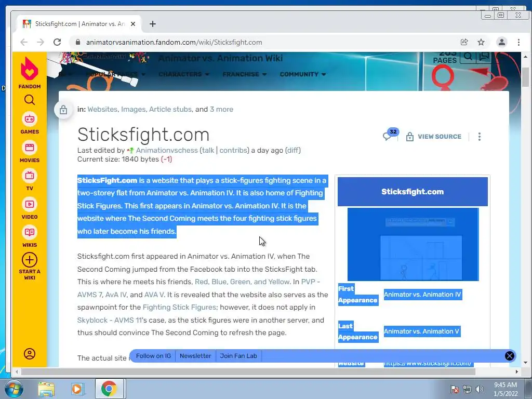Click the 9:45 AM system tray clock
The width and height of the screenshot is (532, 399).
click(x=506, y=385)
